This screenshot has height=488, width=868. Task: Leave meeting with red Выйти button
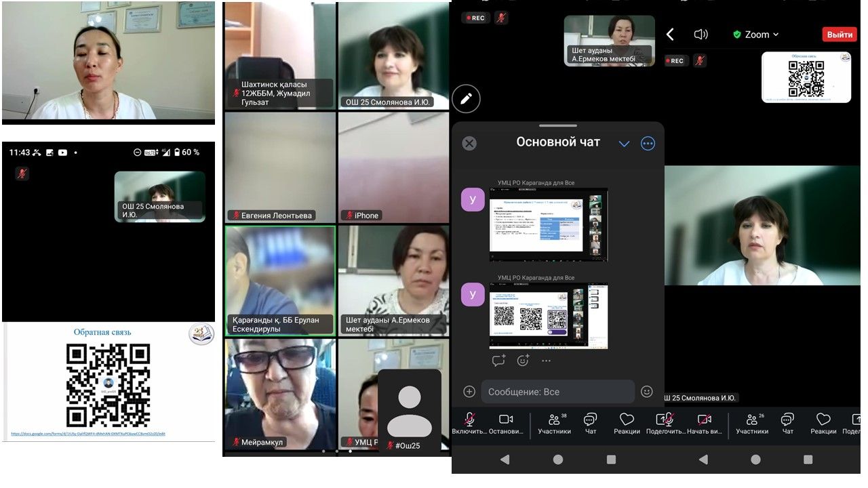[840, 35]
